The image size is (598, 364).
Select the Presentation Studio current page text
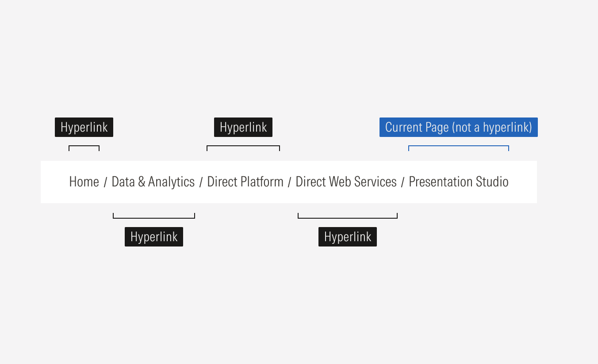point(458,182)
